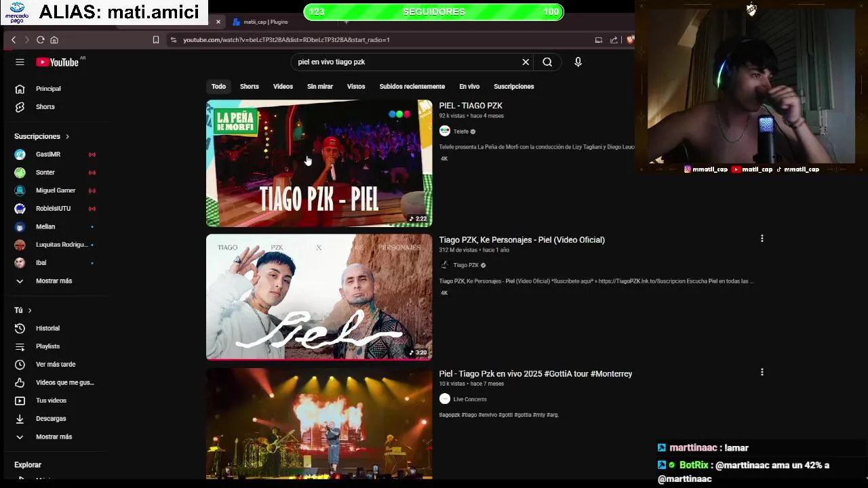
Task: Select the En vivo filter chip
Action: click(469, 87)
